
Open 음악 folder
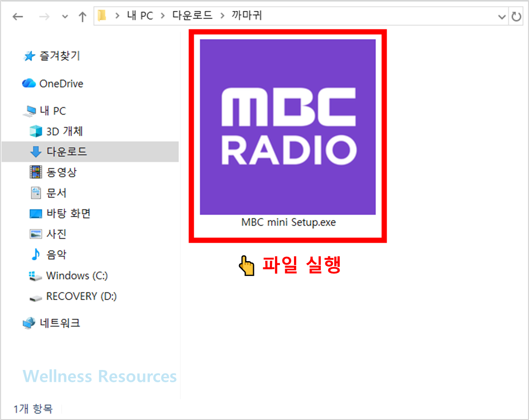coord(57,255)
